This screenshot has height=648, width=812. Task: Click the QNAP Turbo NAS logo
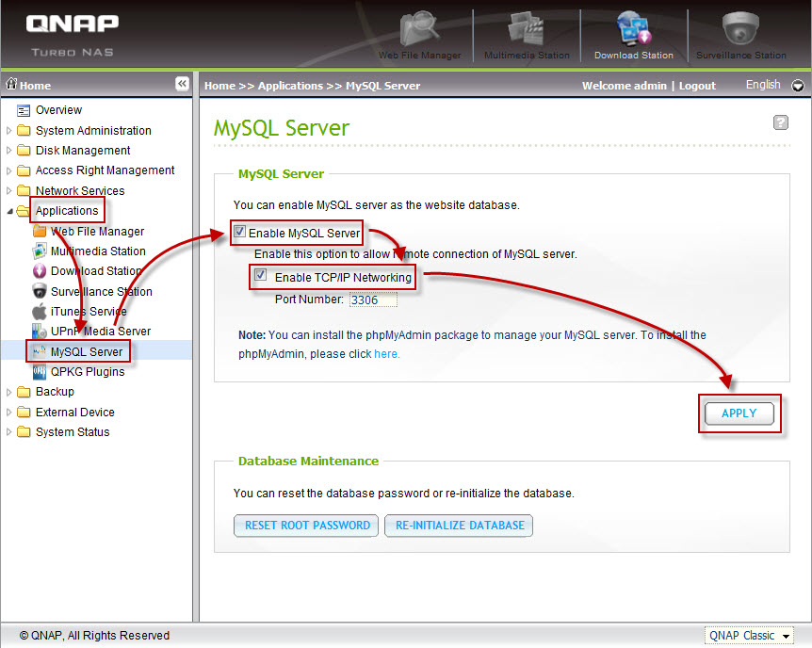[x=73, y=35]
